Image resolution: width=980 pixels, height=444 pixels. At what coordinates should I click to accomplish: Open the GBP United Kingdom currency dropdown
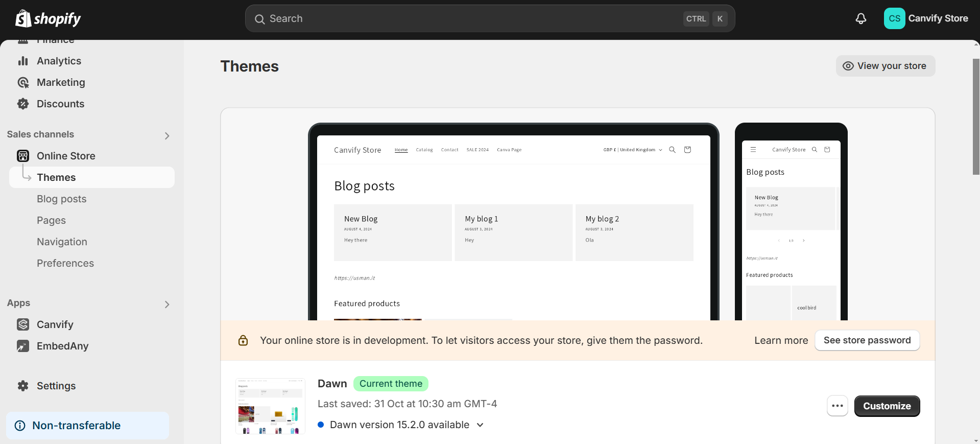coord(633,150)
